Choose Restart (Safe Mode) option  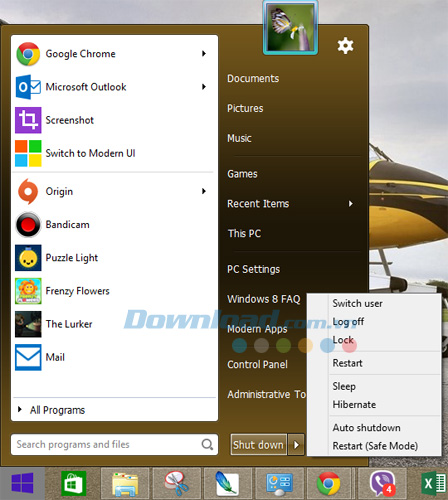[x=375, y=446]
